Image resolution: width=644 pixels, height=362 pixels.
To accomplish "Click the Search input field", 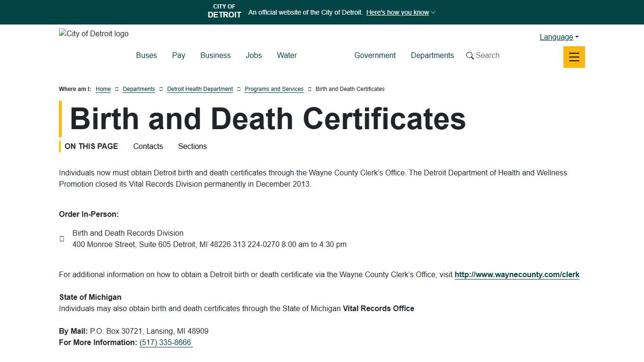I will click(x=487, y=55).
